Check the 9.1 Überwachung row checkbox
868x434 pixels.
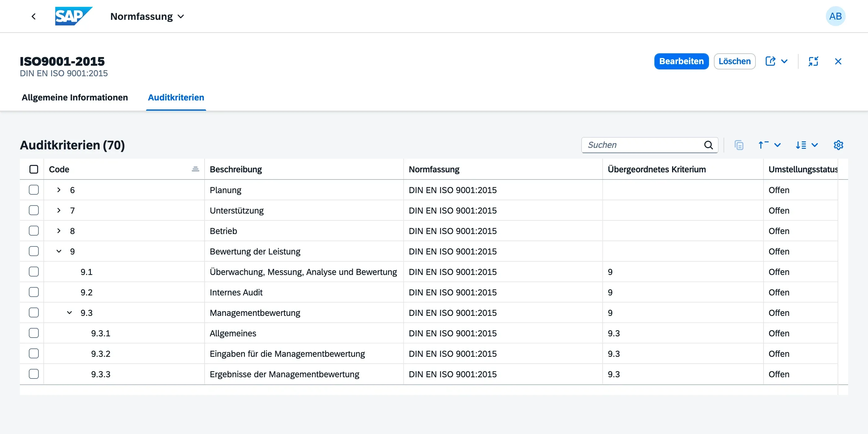[34, 272]
